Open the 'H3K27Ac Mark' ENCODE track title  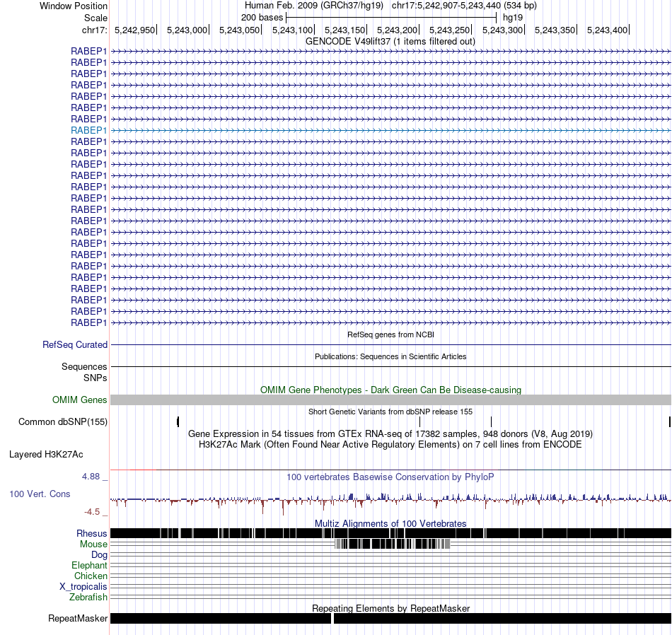click(390, 444)
